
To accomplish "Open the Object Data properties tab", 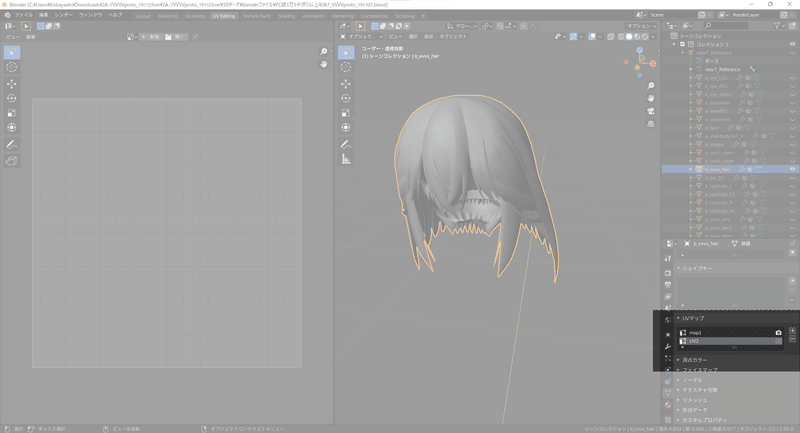I will point(668,393).
